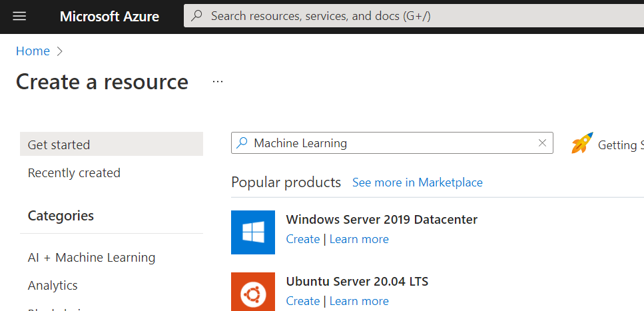The image size is (644, 311).
Task: Click the Ubuntu Server logo tile
Action: (253, 292)
